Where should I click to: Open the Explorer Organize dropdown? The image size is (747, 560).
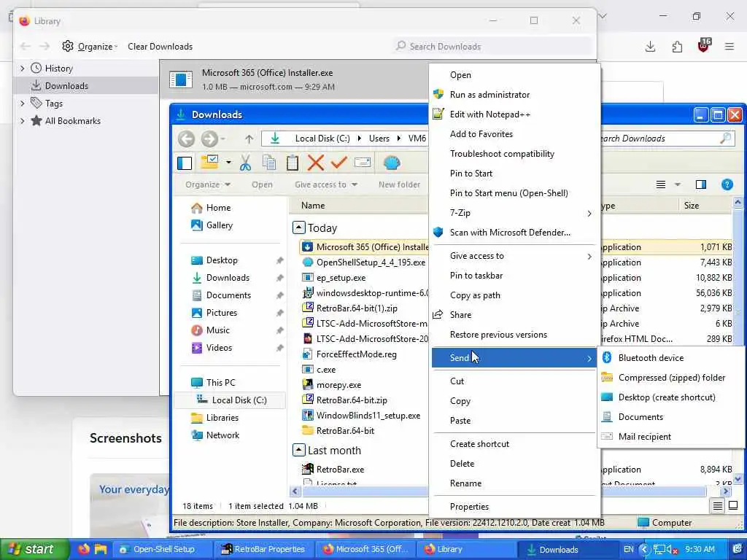208,184
